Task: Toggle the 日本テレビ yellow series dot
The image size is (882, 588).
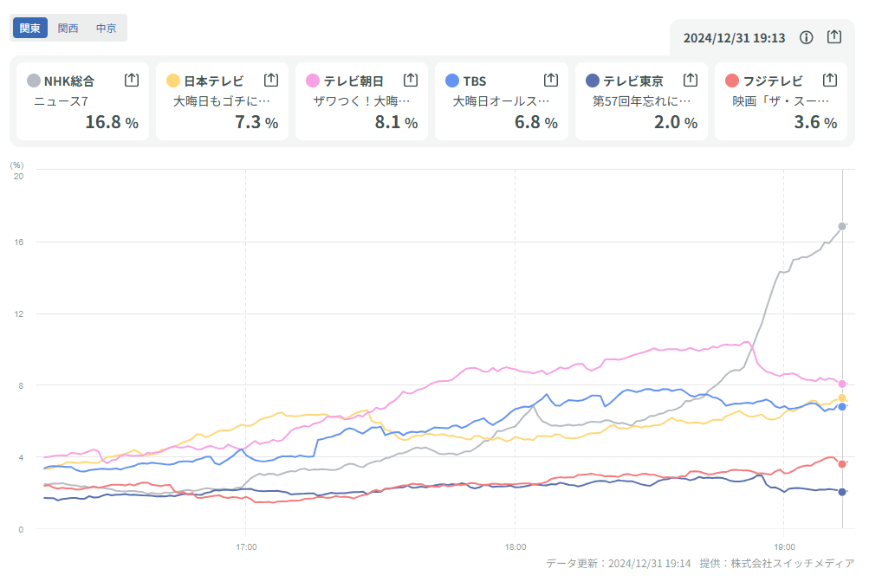Action: 173,81
